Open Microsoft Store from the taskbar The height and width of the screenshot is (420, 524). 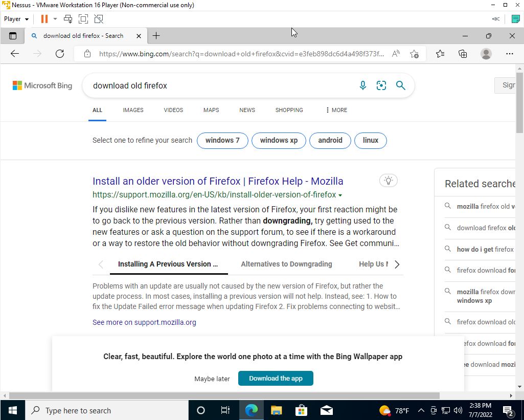point(301,410)
